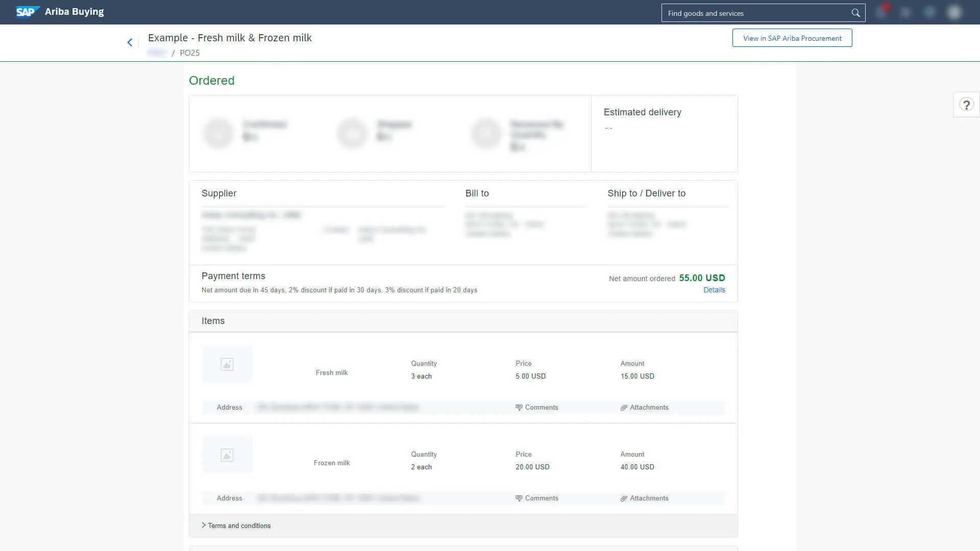Open Comments for Frozen milk item
This screenshot has height=551, width=980.
point(537,498)
